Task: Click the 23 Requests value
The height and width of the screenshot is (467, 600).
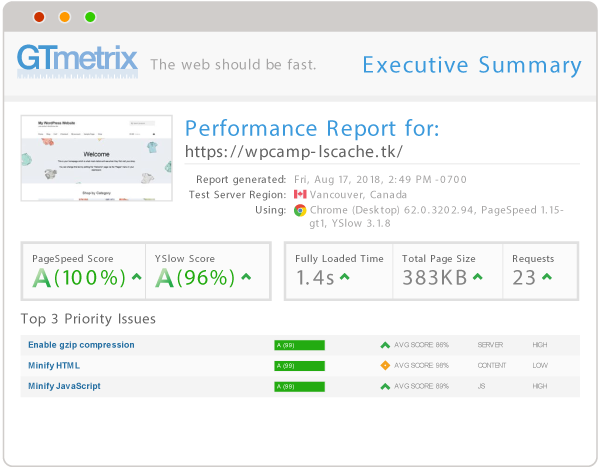Action: tap(524, 278)
